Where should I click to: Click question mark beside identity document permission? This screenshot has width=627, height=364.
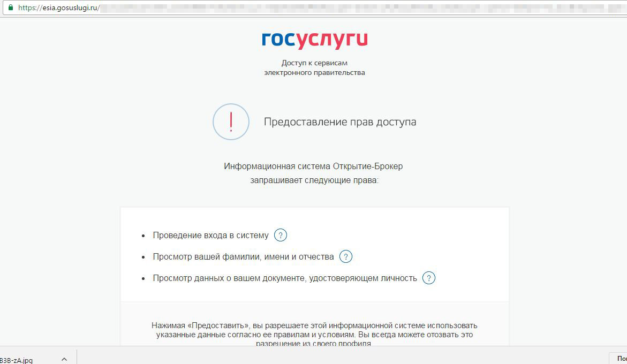pyautogui.click(x=429, y=278)
